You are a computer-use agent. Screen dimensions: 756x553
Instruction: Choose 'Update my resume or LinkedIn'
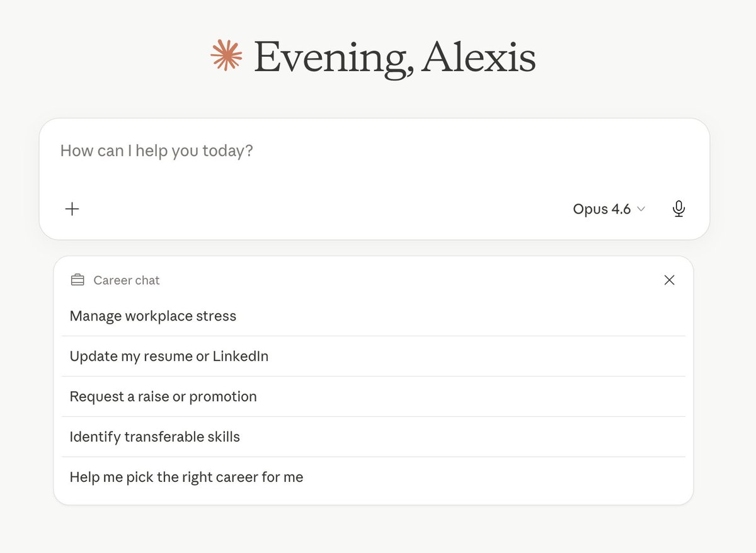pos(374,356)
